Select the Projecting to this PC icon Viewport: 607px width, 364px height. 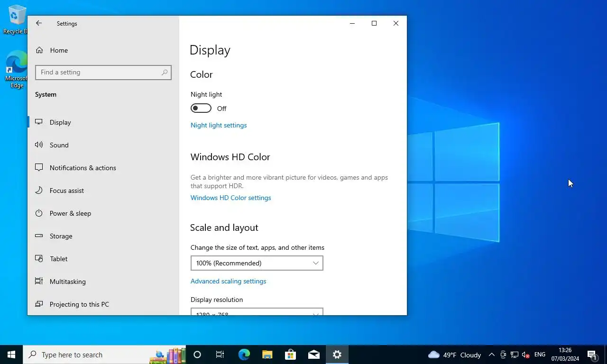[x=39, y=304]
